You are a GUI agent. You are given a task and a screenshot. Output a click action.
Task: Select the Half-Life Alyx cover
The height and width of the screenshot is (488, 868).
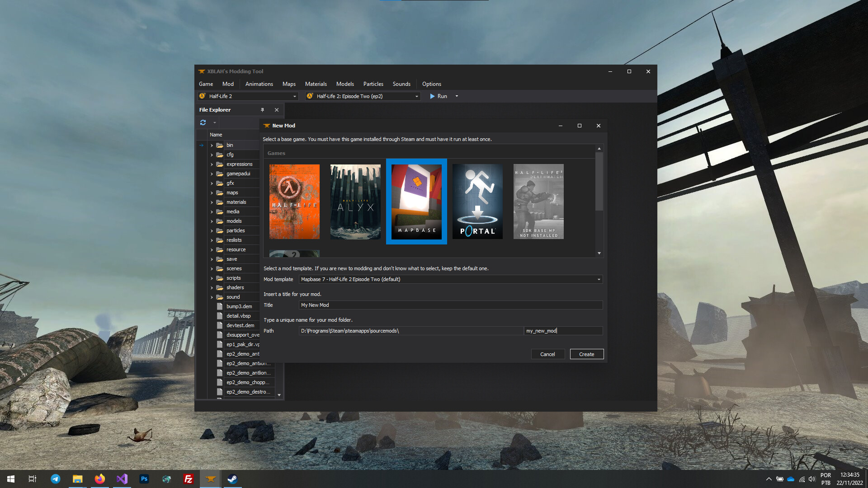(x=355, y=201)
